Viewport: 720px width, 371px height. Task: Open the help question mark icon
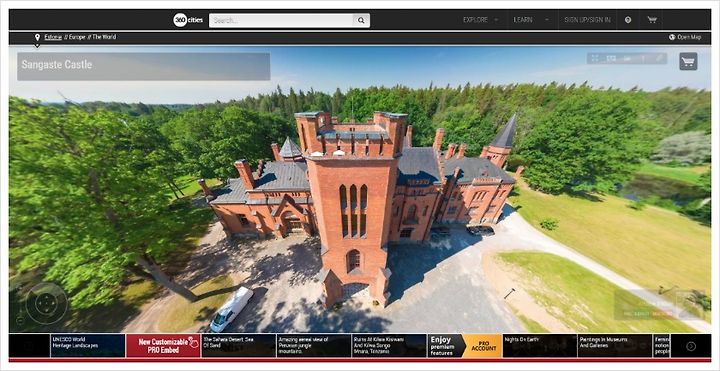[x=628, y=20]
